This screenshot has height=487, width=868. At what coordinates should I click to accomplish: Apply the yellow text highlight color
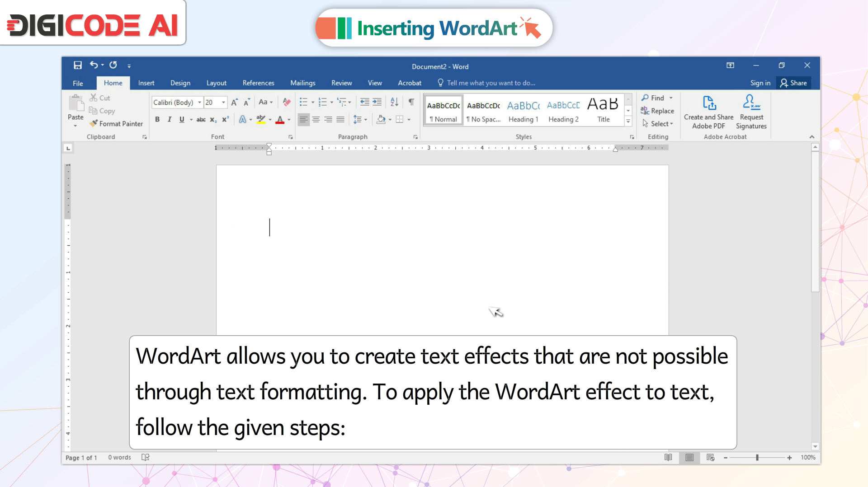pyautogui.click(x=261, y=120)
